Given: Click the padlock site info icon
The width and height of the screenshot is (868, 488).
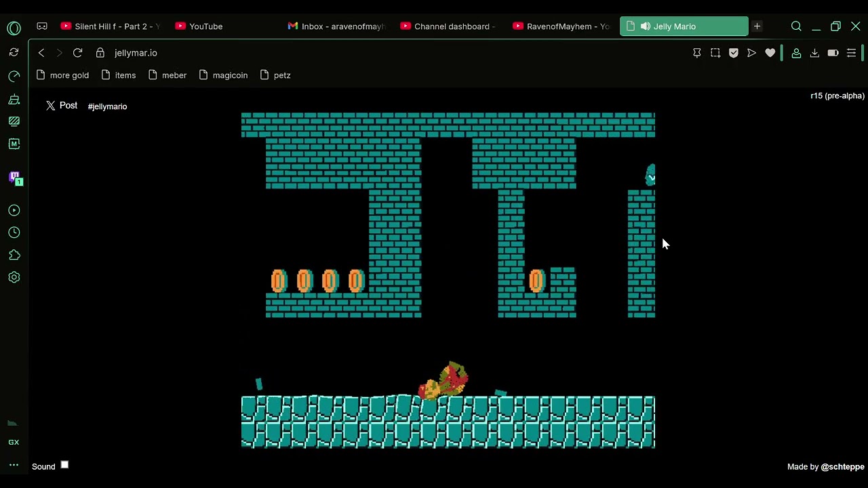Looking at the screenshot, I should tap(100, 53).
